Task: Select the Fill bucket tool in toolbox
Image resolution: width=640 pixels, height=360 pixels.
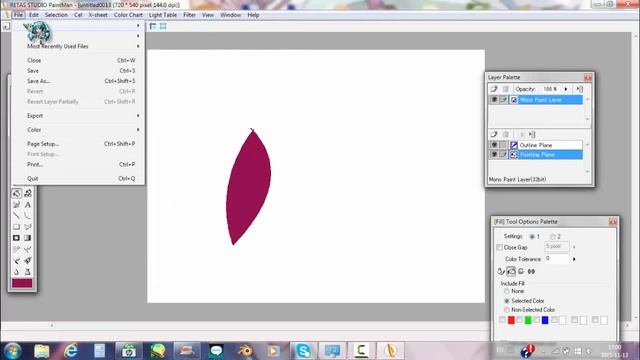Action: [x=17, y=193]
